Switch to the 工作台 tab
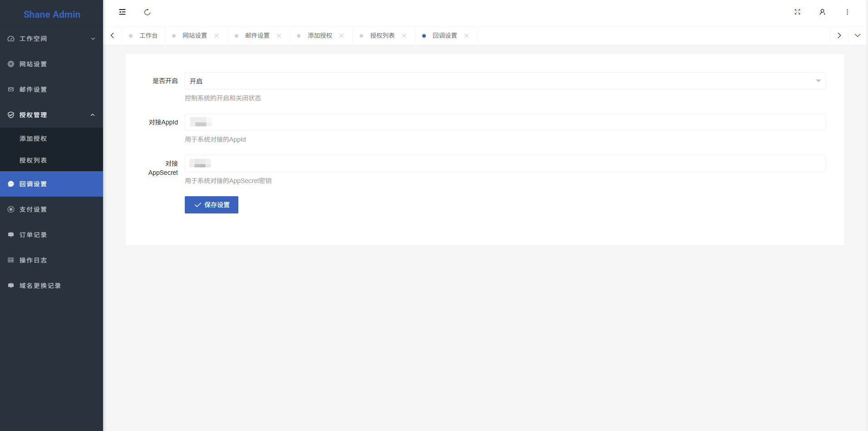The width and height of the screenshot is (868, 431). tap(148, 35)
